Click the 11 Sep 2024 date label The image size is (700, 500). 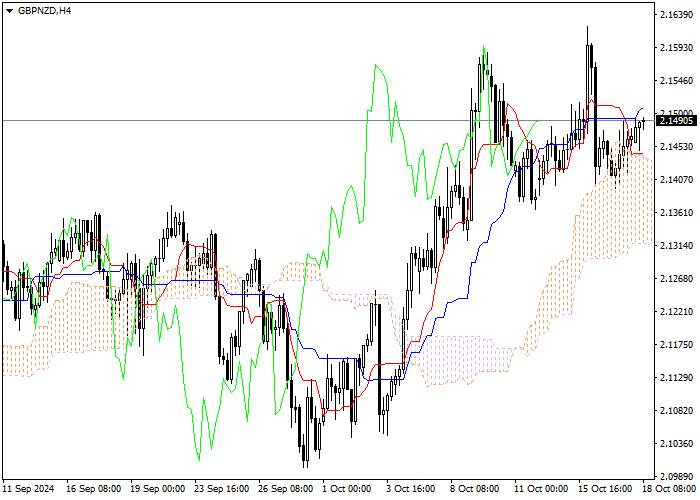(x=29, y=489)
